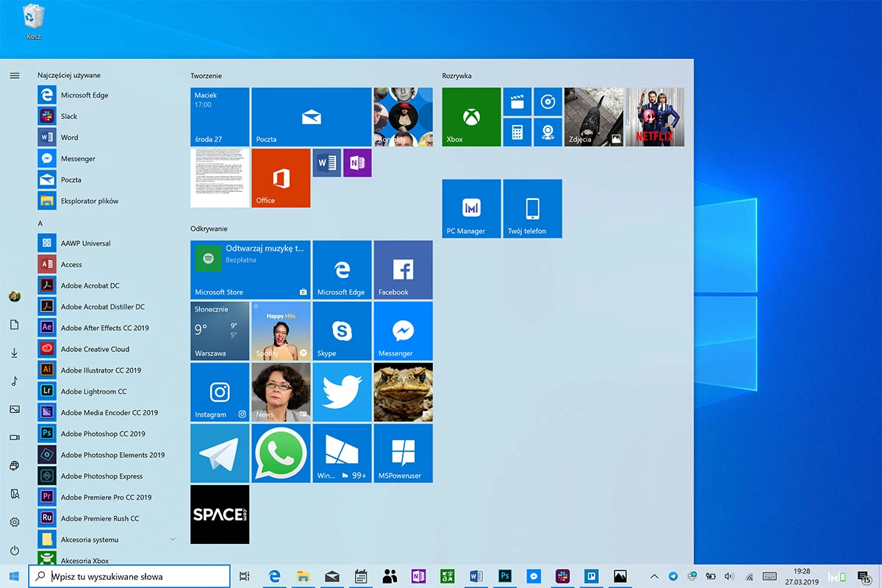Open the Groove Music disc tile

[x=548, y=101]
